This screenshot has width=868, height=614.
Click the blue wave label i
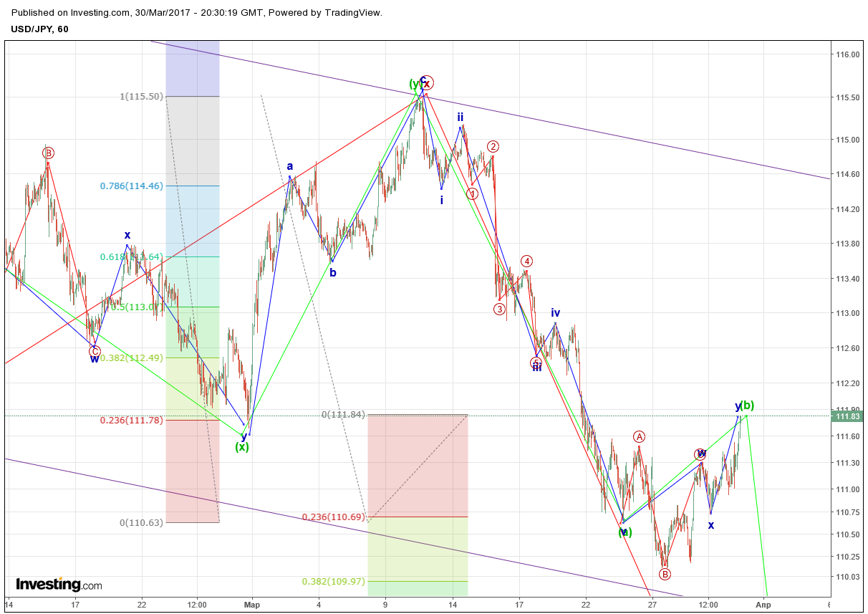(x=442, y=200)
